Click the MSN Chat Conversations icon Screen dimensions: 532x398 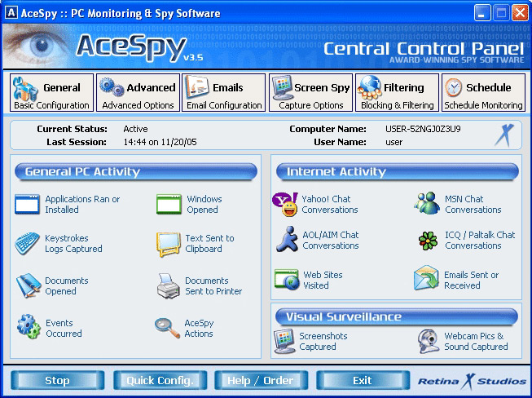426,204
